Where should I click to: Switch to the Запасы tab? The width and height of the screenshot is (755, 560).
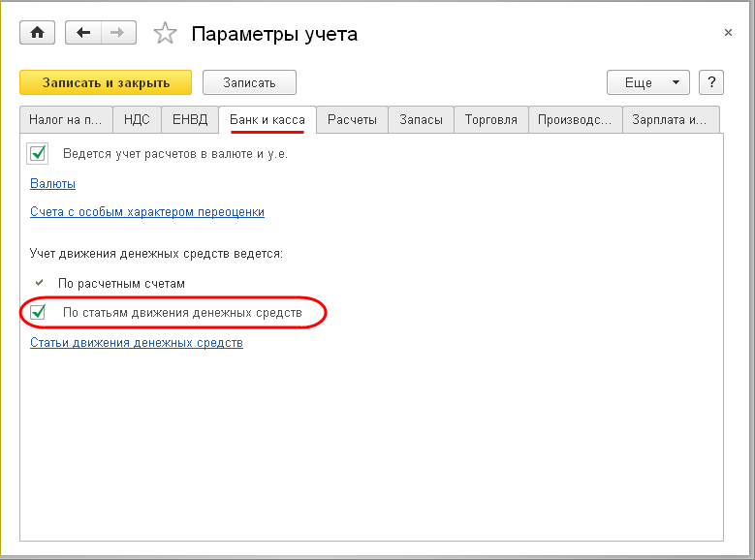(x=422, y=120)
